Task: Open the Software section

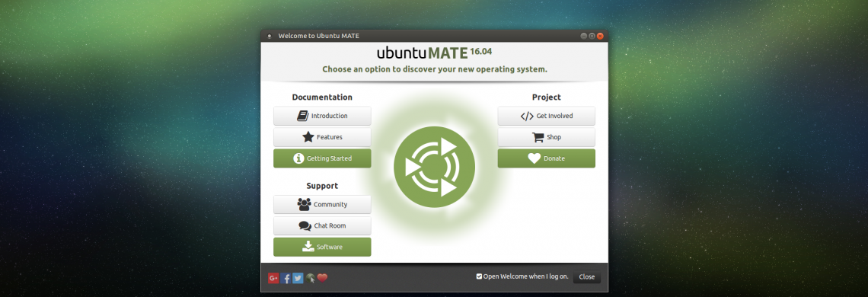Action: (x=322, y=247)
